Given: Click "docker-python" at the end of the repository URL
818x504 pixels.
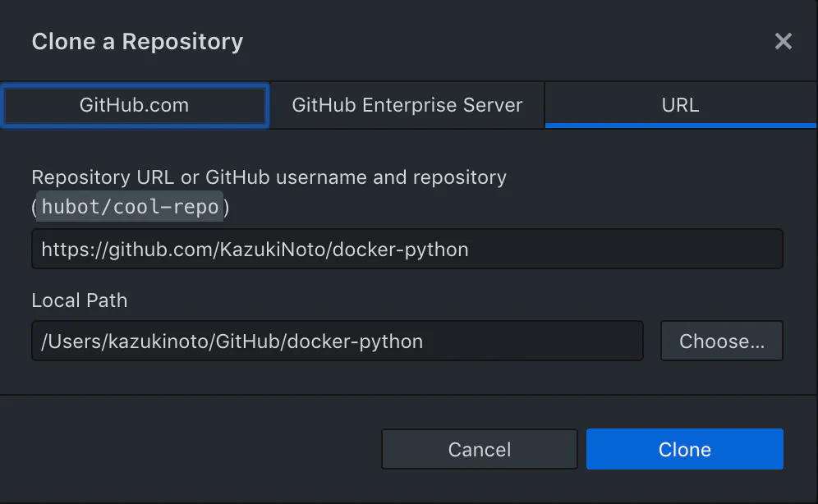Looking at the screenshot, I should (x=401, y=249).
